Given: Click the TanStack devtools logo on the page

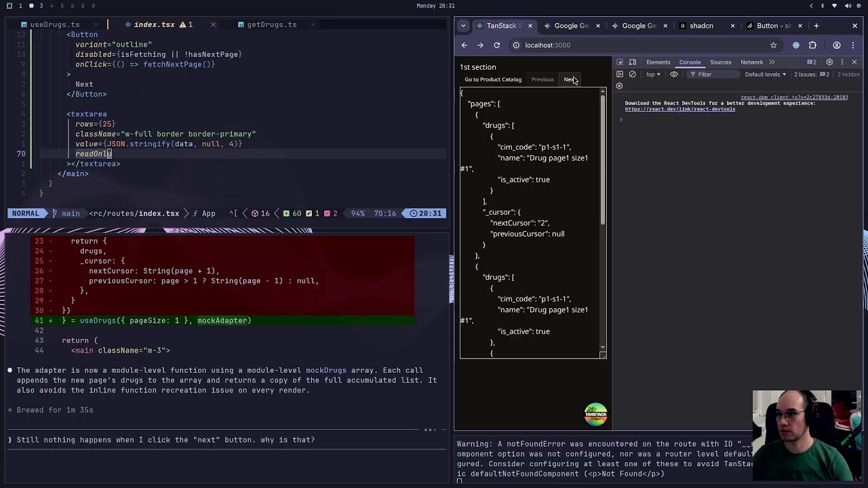Looking at the screenshot, I should [595, 414].
